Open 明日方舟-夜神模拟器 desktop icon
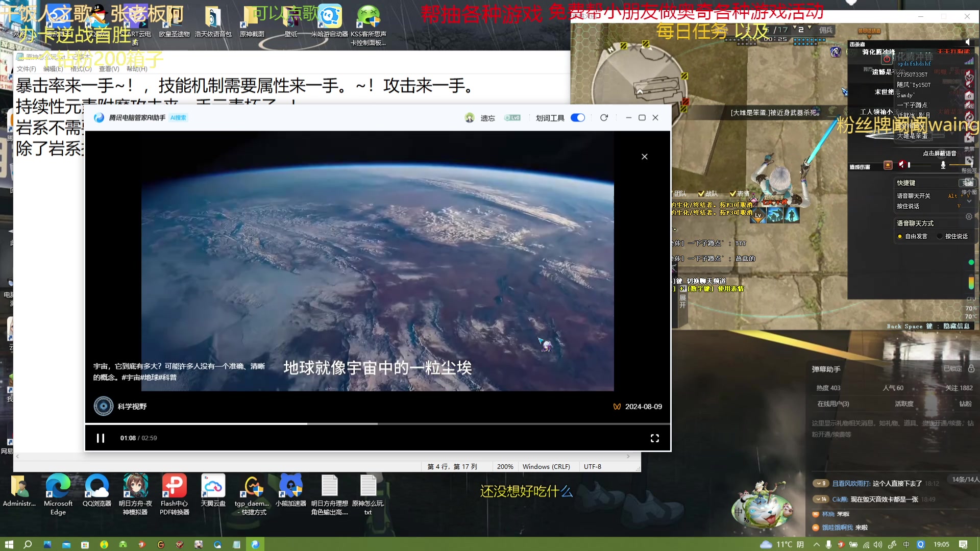This screenshot has height=551, width=980. [x=135, y=494]
